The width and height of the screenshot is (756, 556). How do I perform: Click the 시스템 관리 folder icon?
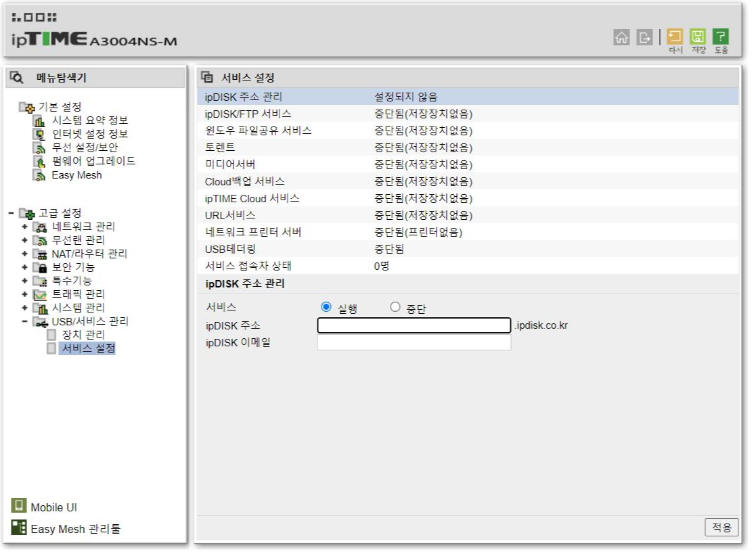pos(39,307)
